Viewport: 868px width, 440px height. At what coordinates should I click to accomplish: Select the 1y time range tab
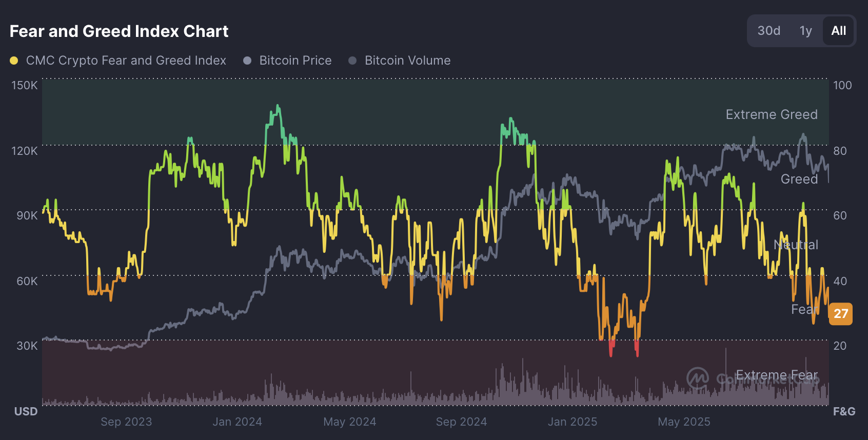[x=805, y=31]
